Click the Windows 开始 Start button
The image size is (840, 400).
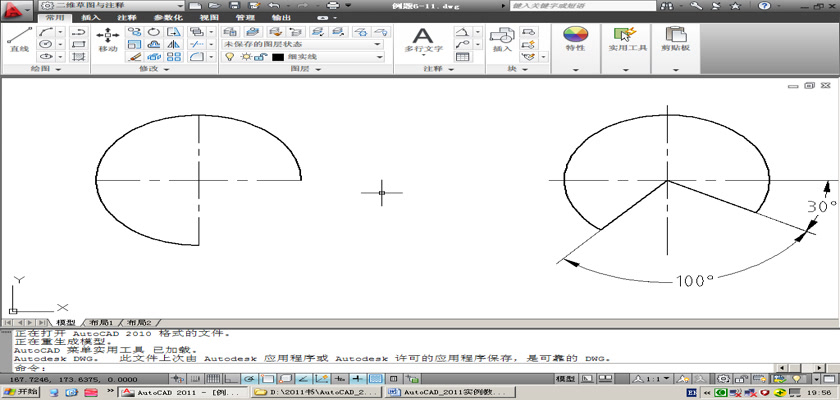click(x=20, y=392)
